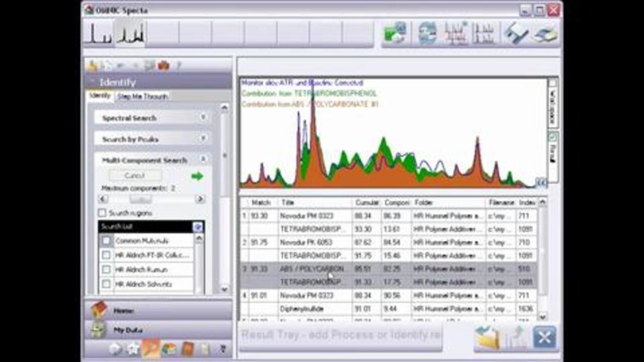Click the blue X button beside Result Tray
The width and height of the screenshot is (644, 362).
[x=544, y=337]
